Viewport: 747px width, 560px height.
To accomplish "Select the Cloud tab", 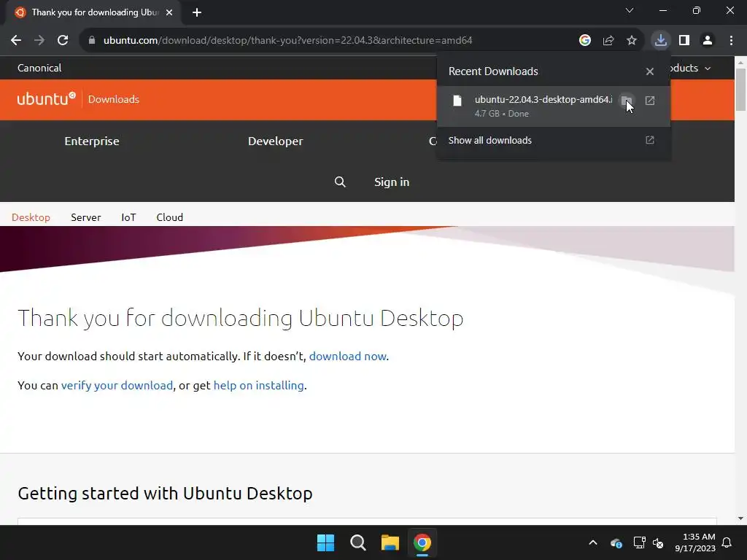I will 169,217.
